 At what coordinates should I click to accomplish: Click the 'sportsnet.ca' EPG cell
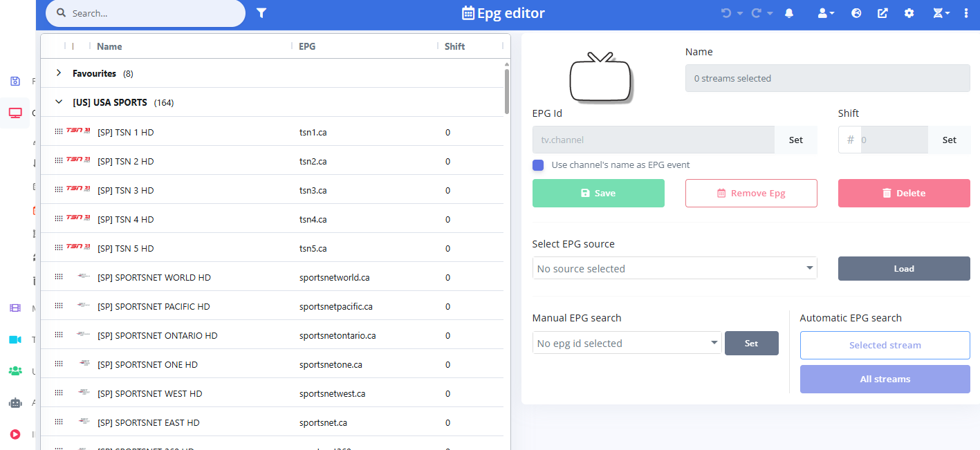click(323, 422)
